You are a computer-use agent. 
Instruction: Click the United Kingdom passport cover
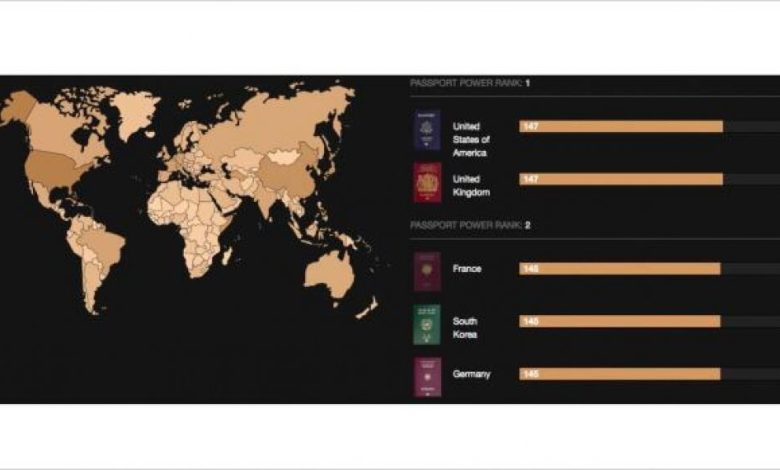427,183
